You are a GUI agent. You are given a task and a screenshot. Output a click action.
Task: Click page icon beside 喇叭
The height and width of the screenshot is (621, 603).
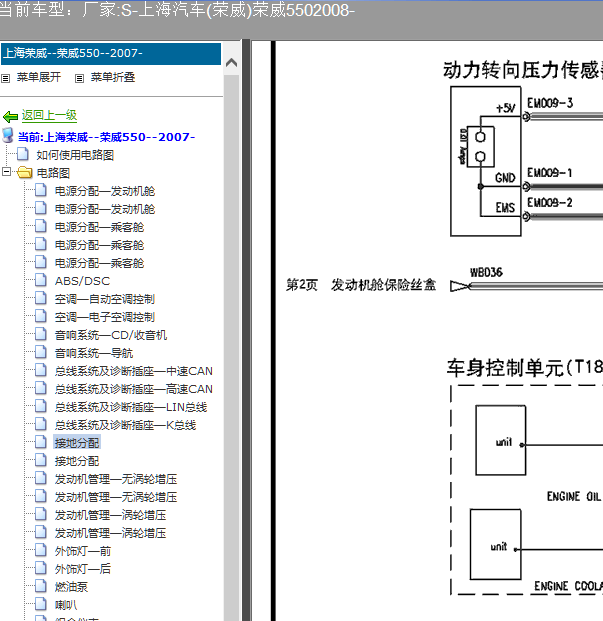[41, 604]
